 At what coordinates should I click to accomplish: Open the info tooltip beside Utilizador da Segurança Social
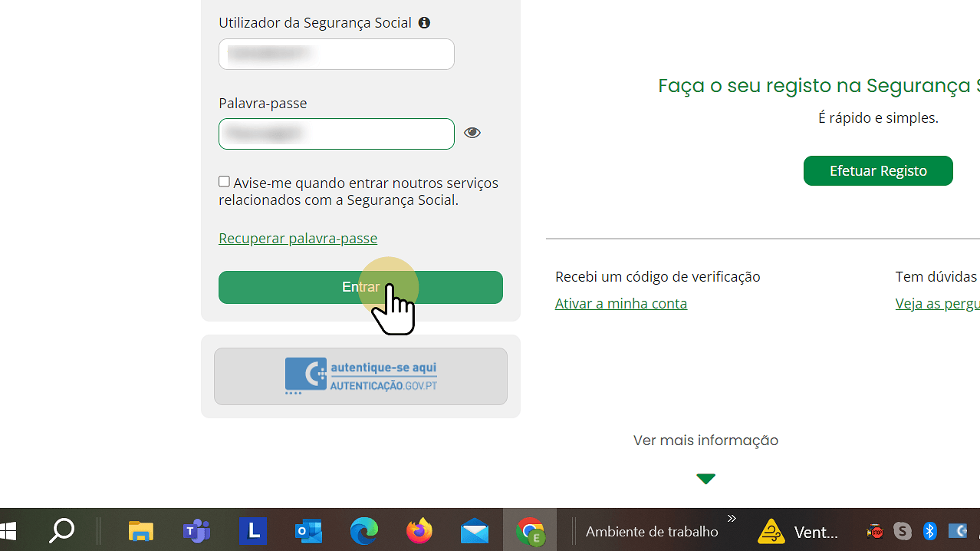coord(424,22)
